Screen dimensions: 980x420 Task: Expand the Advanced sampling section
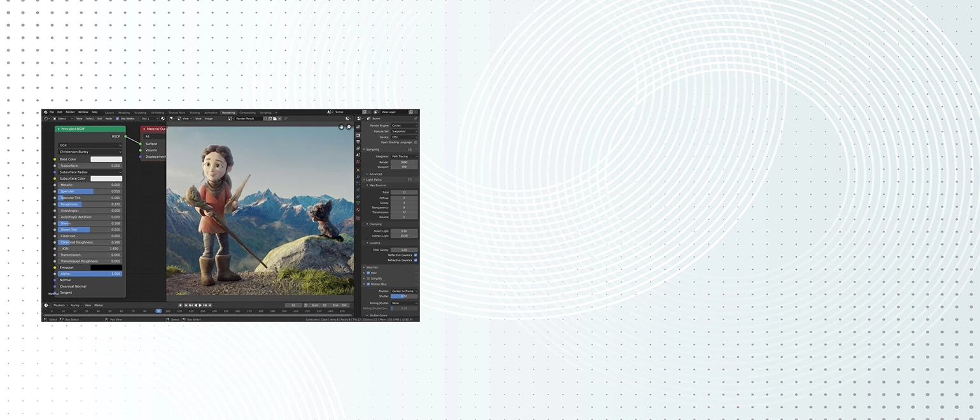(375, 174)
